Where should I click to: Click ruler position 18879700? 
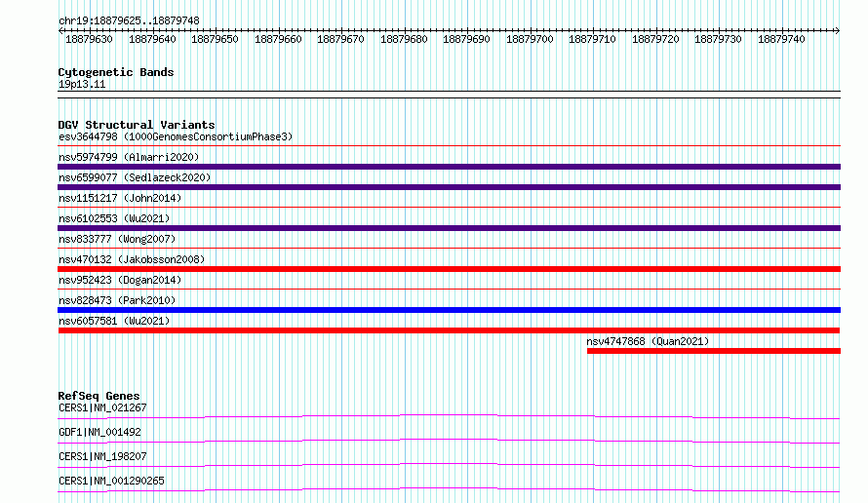pyautogui.click(x=530, y=39)
